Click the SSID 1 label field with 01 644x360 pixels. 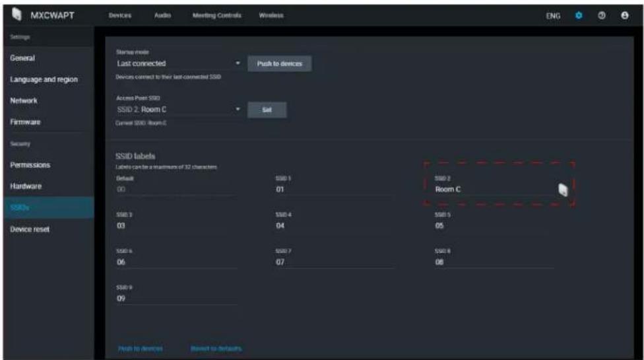[335, 190]
